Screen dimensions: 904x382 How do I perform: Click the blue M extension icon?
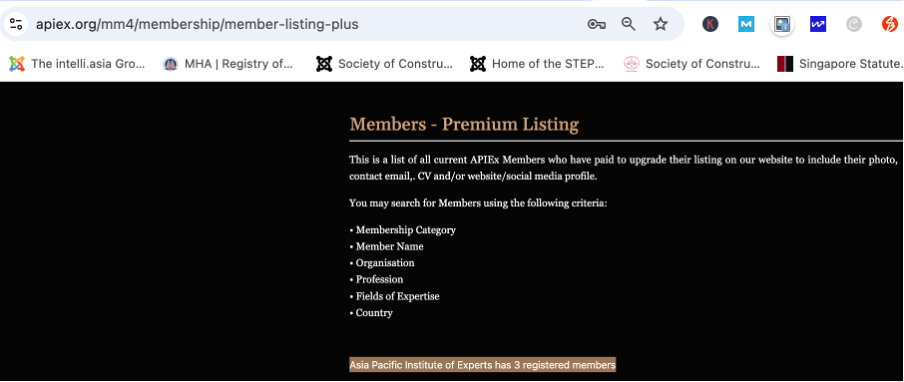746,24
